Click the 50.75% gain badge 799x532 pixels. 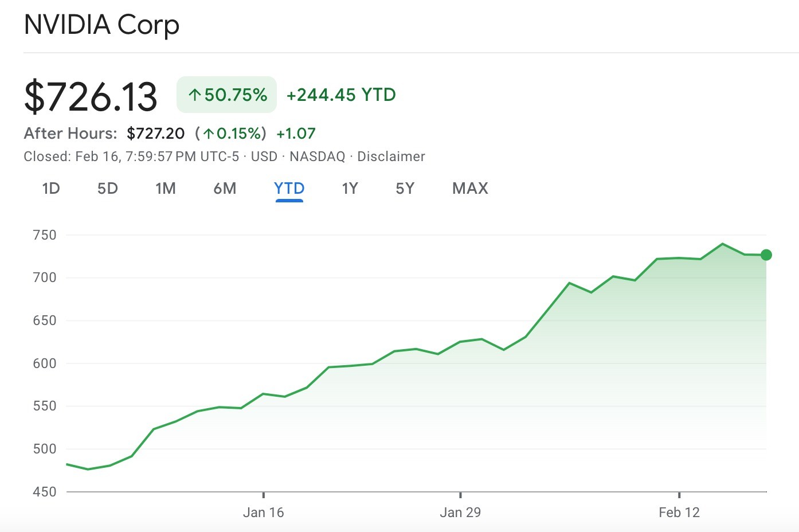click(x=227, y=95)
